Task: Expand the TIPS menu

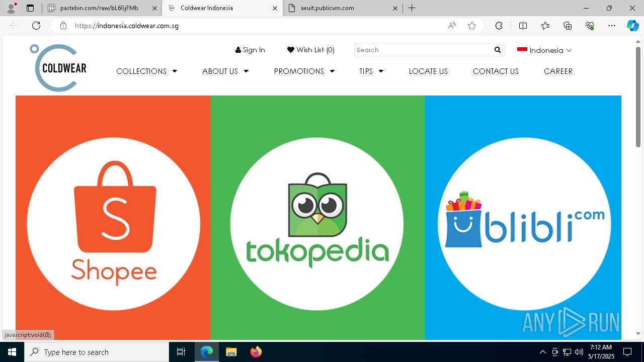Action: 371,71
